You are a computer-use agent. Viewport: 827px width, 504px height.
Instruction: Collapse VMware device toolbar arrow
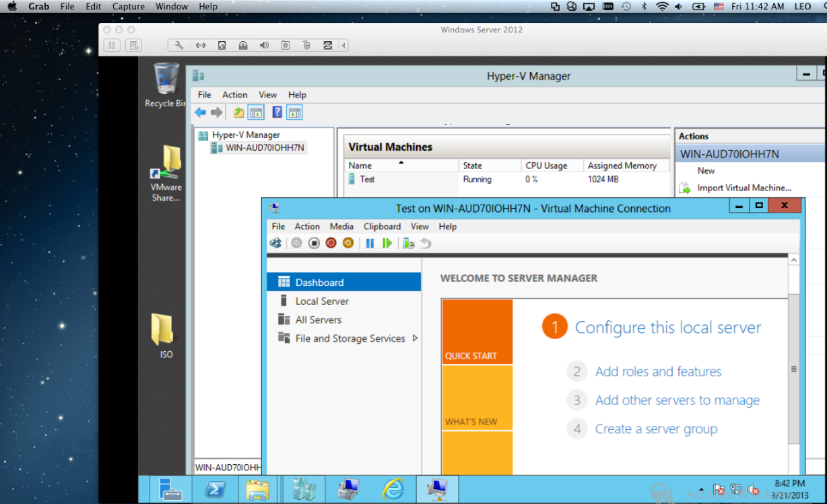(x=343, y=46)
